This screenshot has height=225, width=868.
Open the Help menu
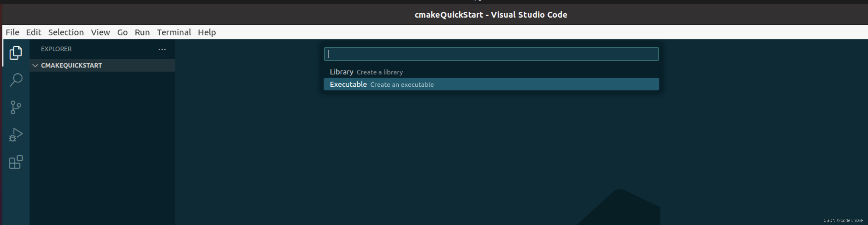click(207, 32)
